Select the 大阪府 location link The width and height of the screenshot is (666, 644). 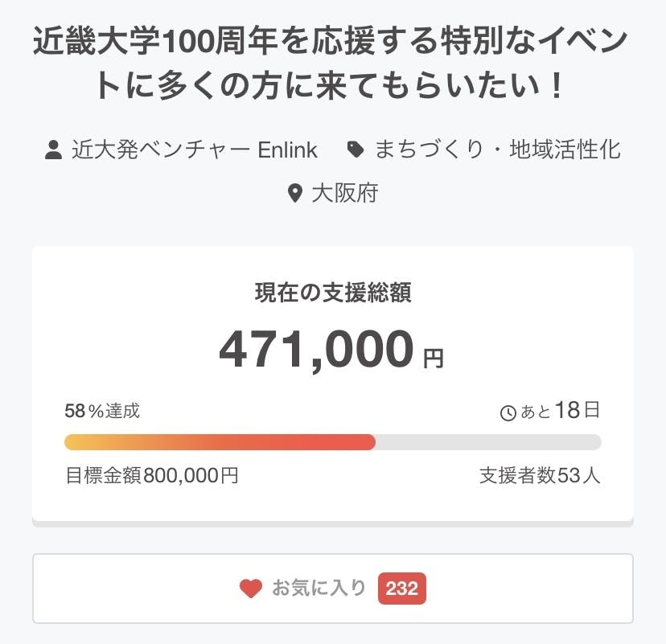coord(344,194)
